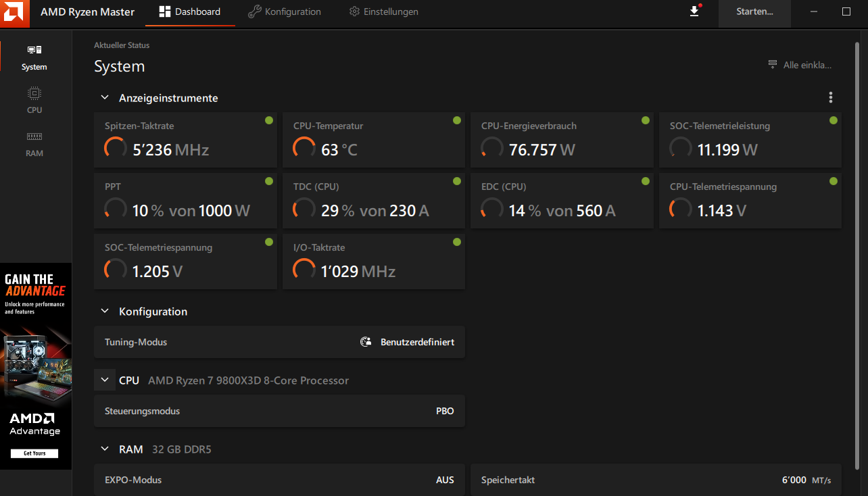Click the Aktueller Status label
The height and width of the screenshot is (496, 868).
coord(122,45)
